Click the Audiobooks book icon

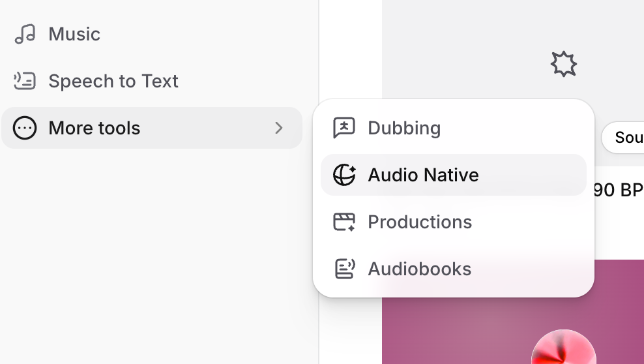pyautogui.click(x=345, y=269)
